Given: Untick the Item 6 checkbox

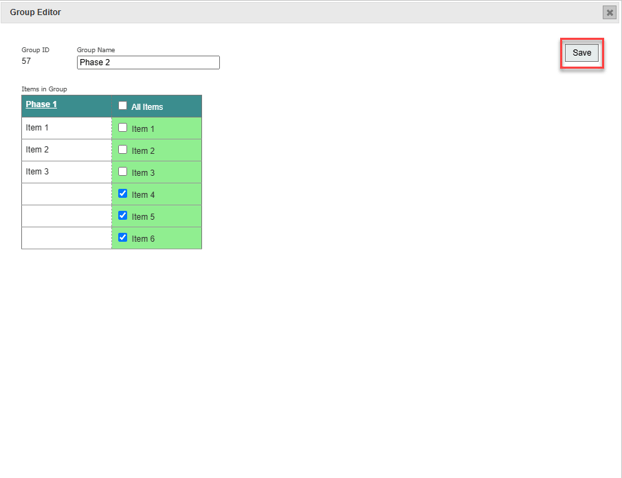Looking at the screenshot, I should coord(123,238).
